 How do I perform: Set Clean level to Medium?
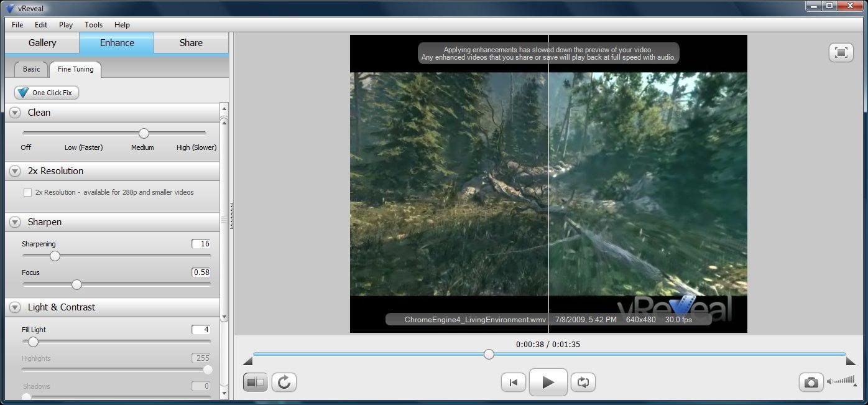142,147
